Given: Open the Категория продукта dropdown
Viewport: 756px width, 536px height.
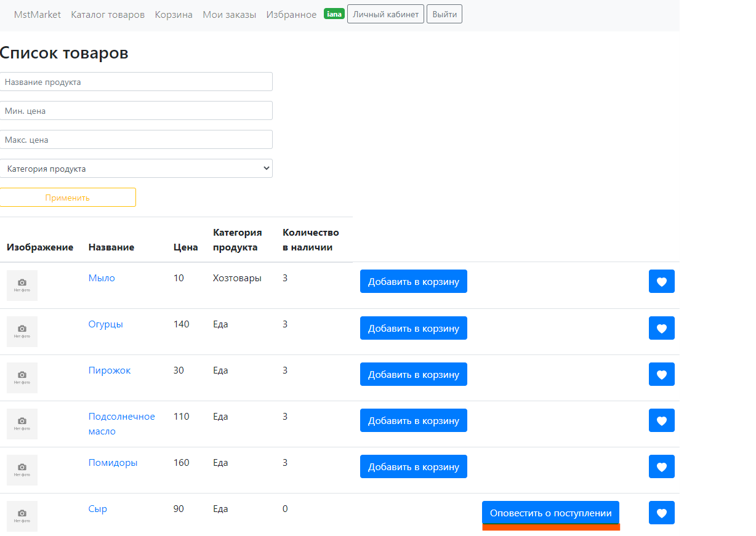Looking at the screenshot, I should tap(136, 169).
